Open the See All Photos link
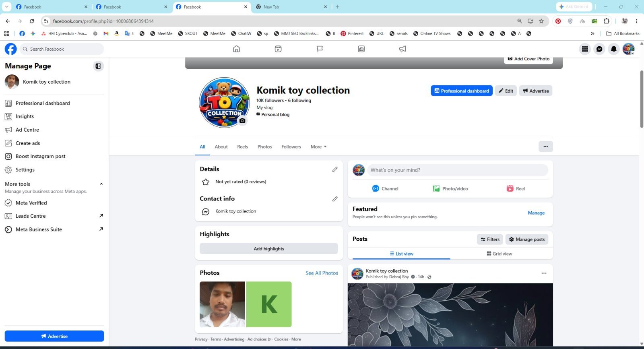The width and height of the screenshot is (644, 349). [322, 273]
